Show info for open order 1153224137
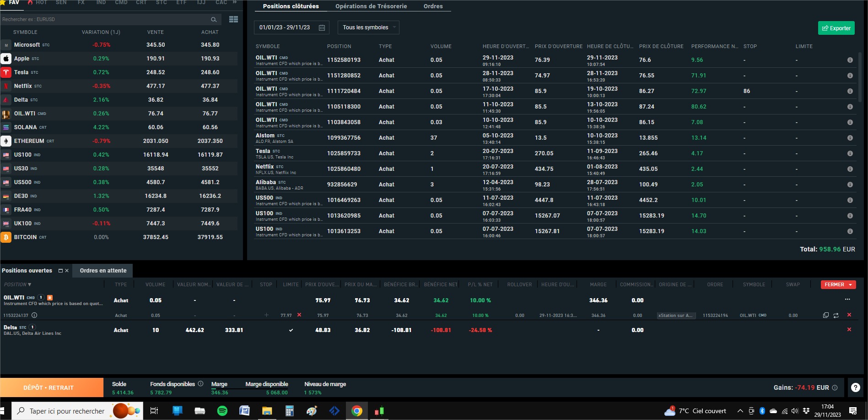The image size is (868, 420). [x=34, y=315]
